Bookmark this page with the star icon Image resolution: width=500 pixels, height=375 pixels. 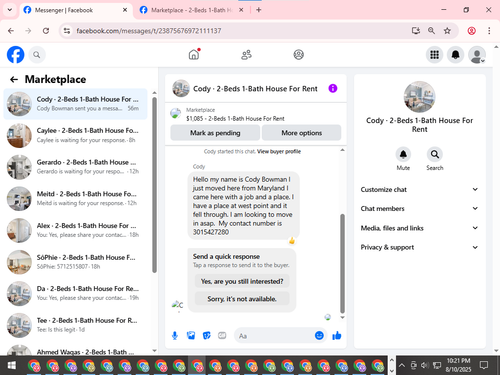pyautogui.click(x=447, y=31)
